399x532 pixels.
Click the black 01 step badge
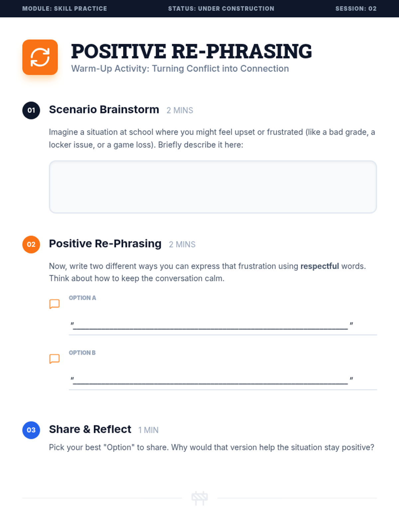[31, 110]
